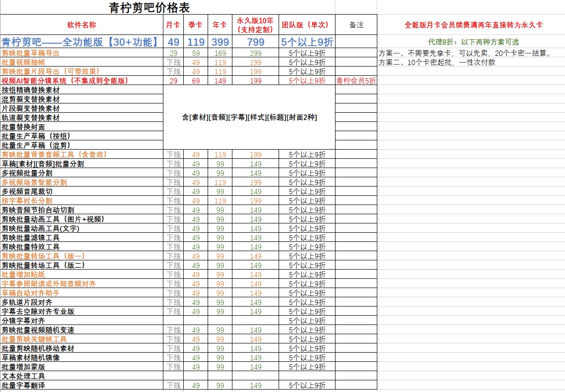Select the 多视频批量分割 cell
The width and height of the screenshot is (565, 392).
pos(82,173)
